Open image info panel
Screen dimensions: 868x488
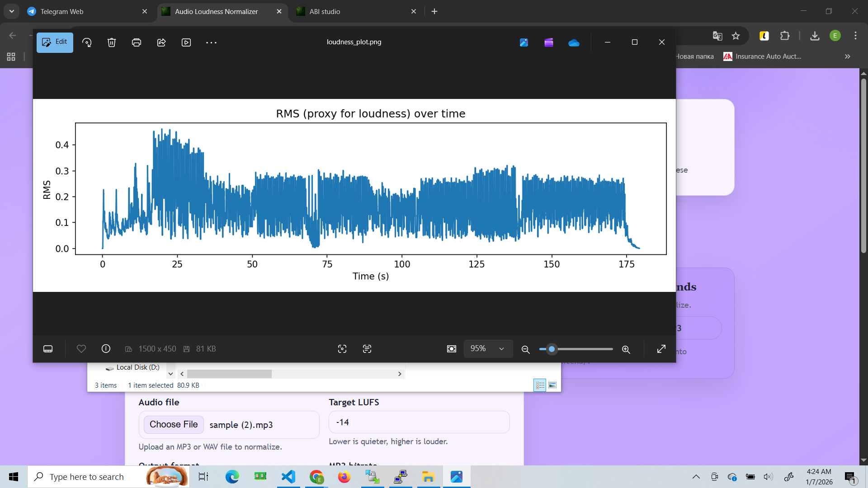(x=105, y=348)
